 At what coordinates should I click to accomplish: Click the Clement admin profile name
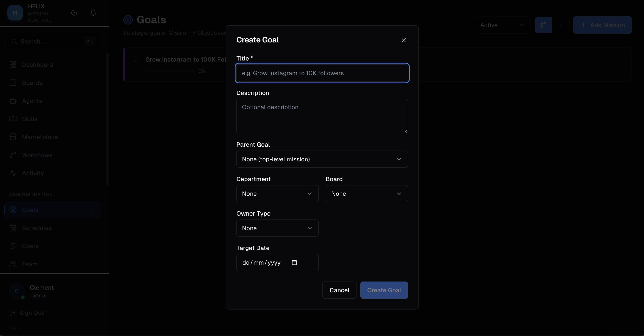point(41,288)
